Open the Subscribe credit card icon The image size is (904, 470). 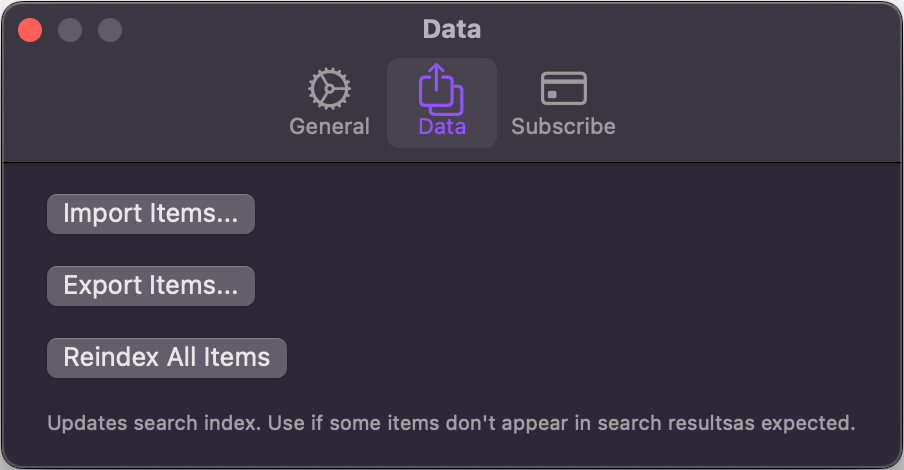pos(563,88)
